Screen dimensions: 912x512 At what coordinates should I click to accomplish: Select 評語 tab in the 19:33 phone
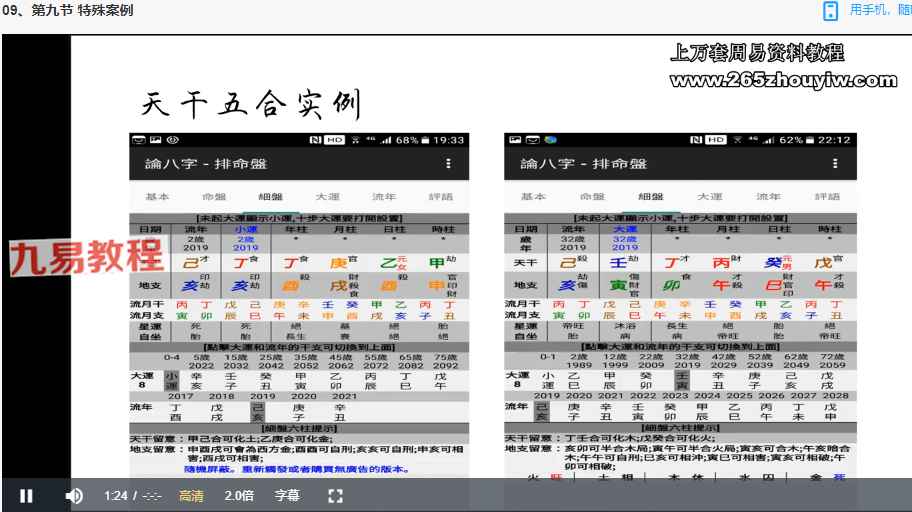(x=441, y=197)
